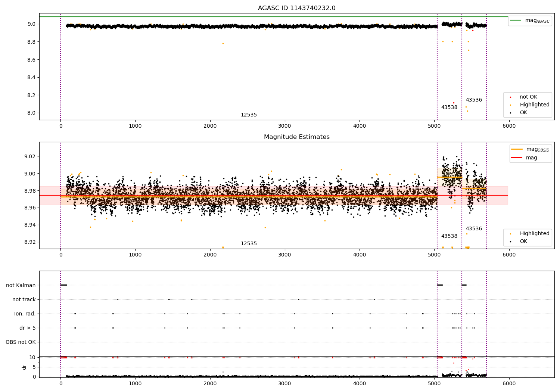Click the 'Highlighted' legend label in middle plot
Image resolution: width=560 pixels, height=392 pixels.
[535, 234]
